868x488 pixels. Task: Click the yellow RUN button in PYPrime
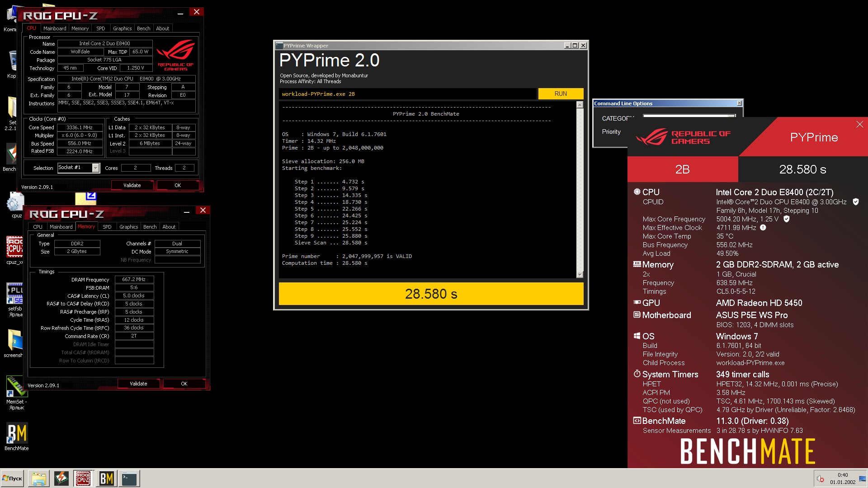(x=561, y=94)
